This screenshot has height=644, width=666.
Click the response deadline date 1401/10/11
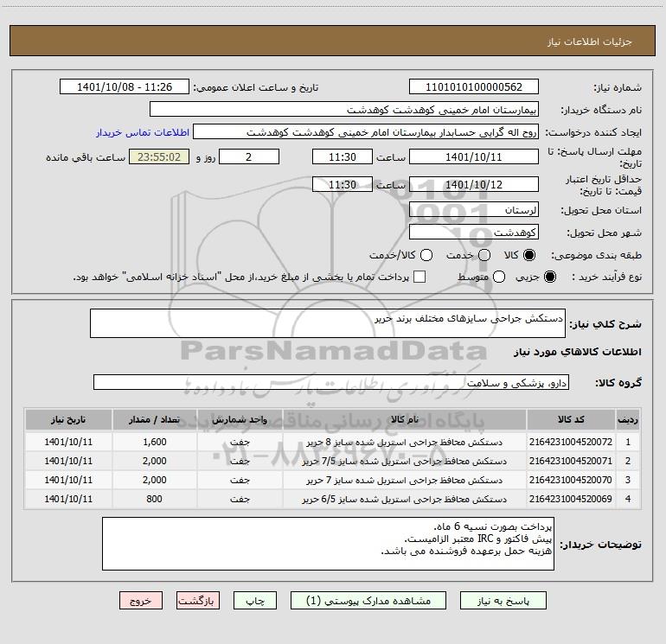point(474,156)
